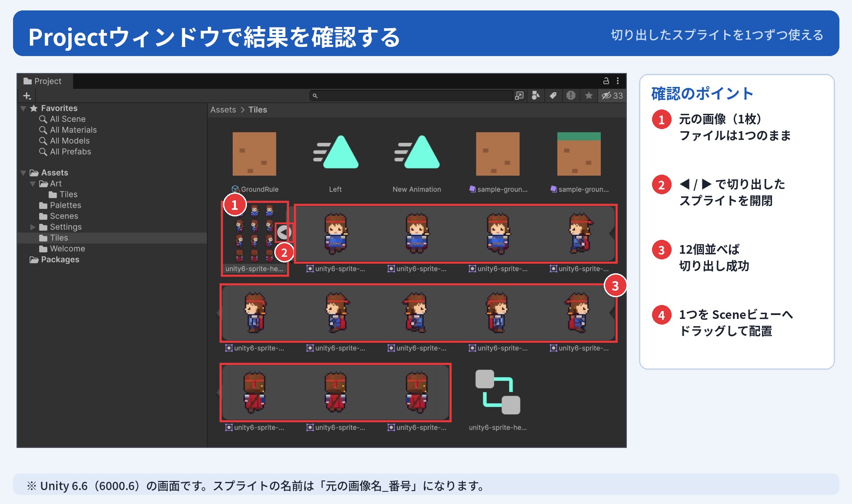This screenshot has height=504, width=852.
Task: Click Assets in the breadcrumb path
Action: 223,110
